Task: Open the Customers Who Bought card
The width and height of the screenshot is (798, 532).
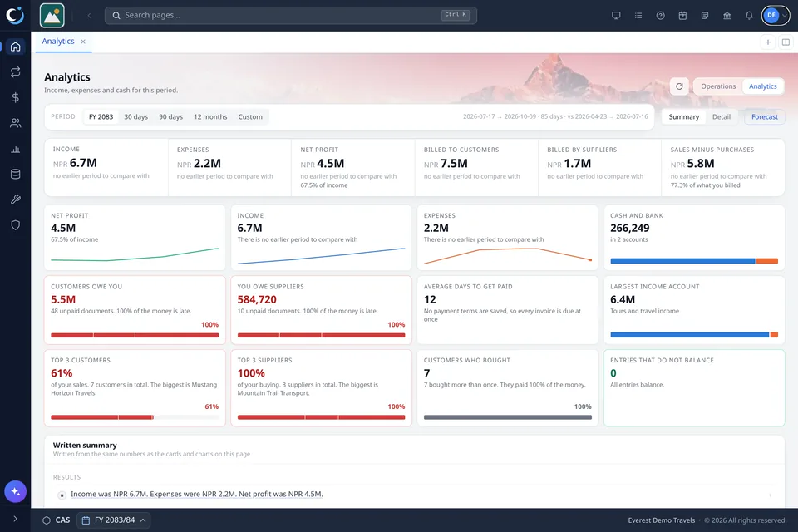Action: coord(507,388)
